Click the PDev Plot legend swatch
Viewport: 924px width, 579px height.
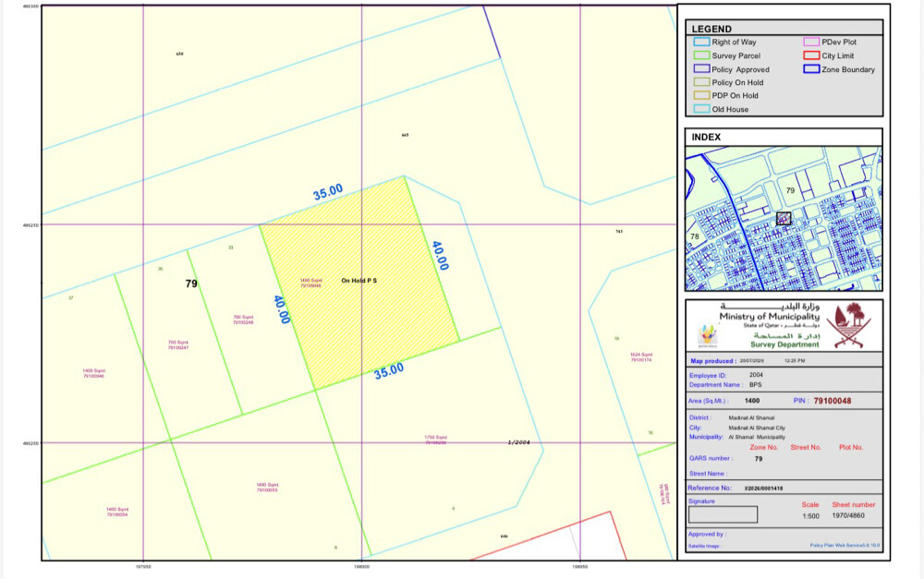(x=811, y=42)
